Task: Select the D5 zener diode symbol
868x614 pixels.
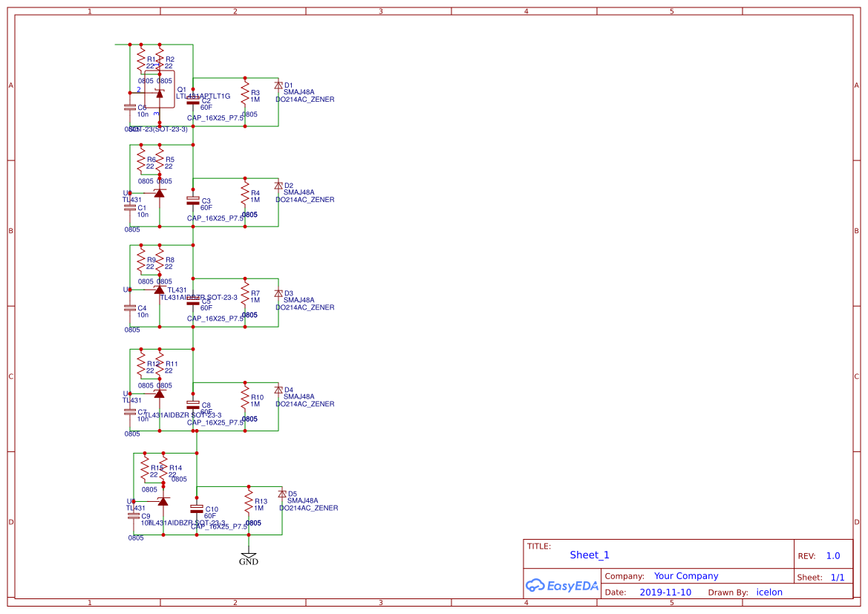Action: (281, 494)
